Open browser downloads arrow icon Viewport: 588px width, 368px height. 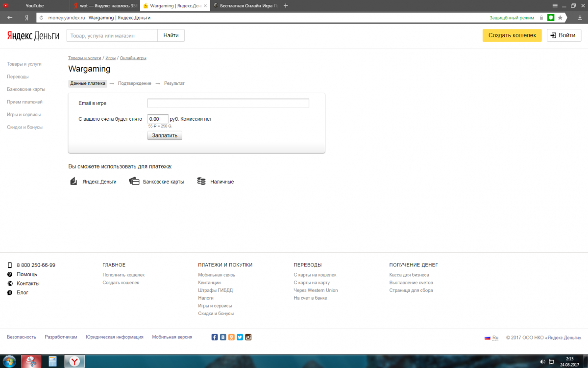579,17
